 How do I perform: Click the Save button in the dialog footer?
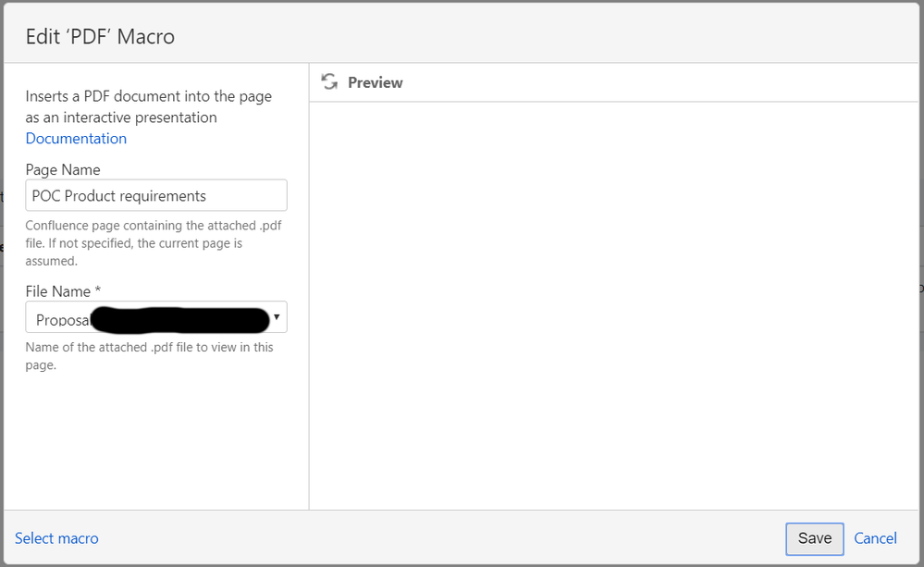tap(814, 538)
